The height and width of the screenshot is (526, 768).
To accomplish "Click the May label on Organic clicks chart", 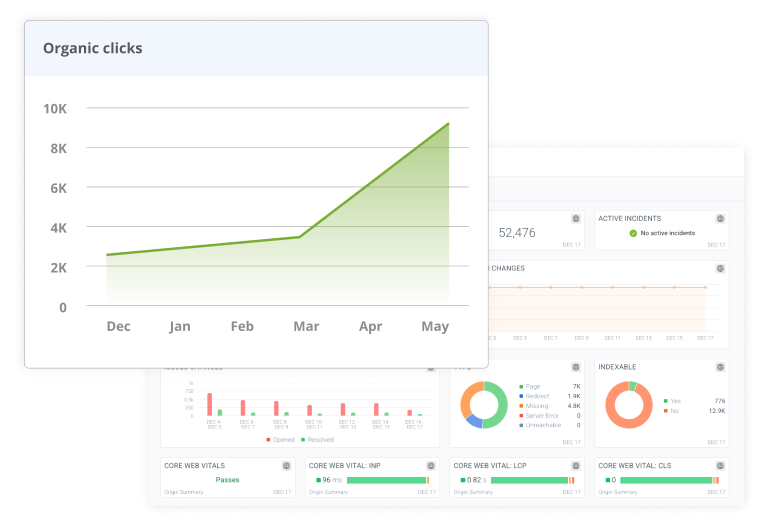I will (434, 327).
